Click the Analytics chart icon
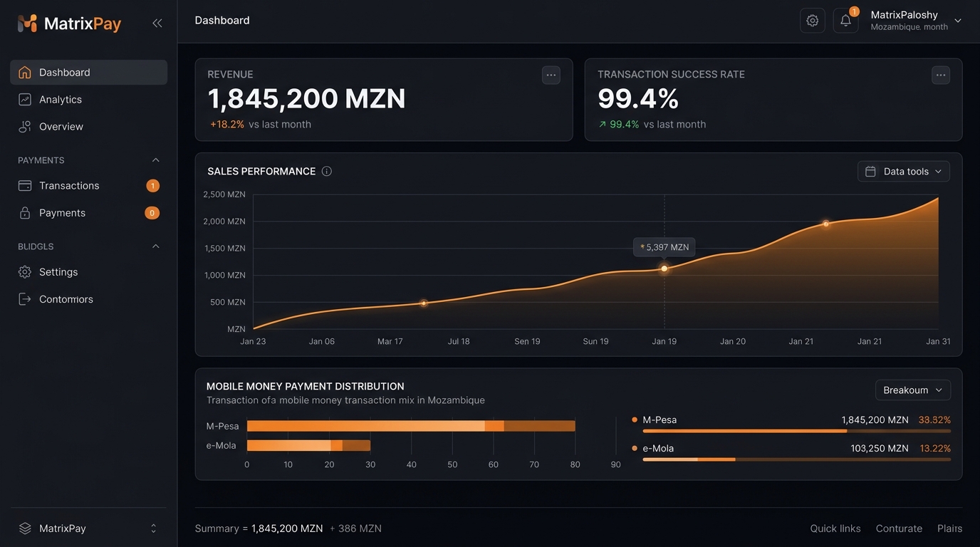 coord(25,100)
